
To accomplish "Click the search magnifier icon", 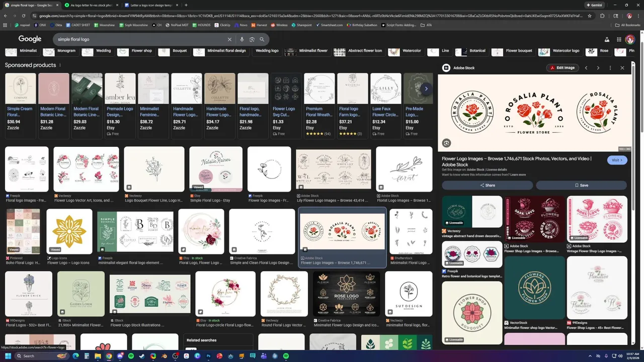I will pos(262,39).
